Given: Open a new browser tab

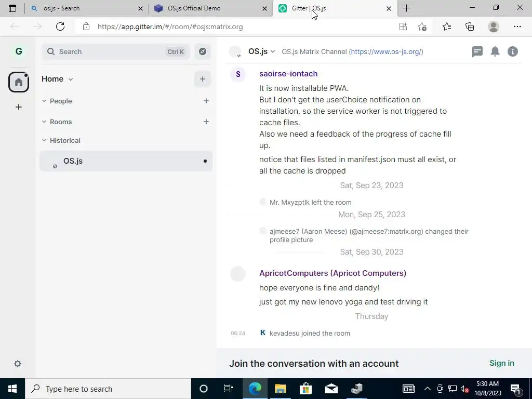Looking at the screenshot, I should (406, 8).
